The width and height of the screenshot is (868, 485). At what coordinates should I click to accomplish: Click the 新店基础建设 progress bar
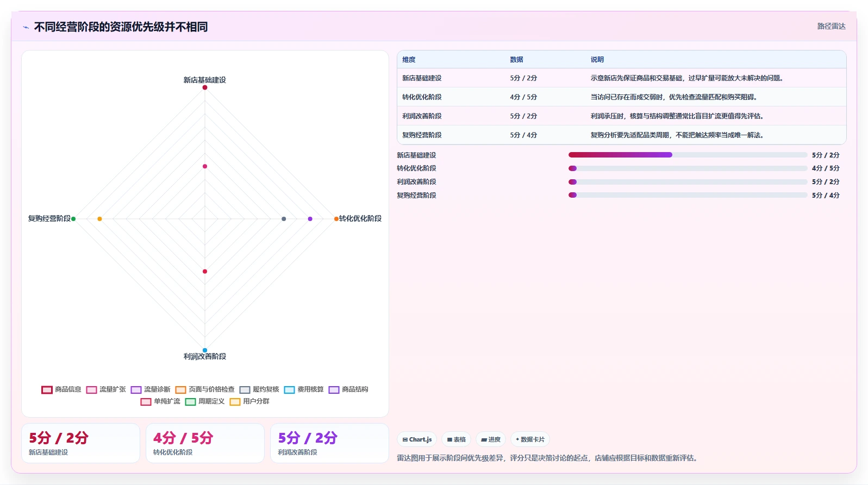[688, 155]
